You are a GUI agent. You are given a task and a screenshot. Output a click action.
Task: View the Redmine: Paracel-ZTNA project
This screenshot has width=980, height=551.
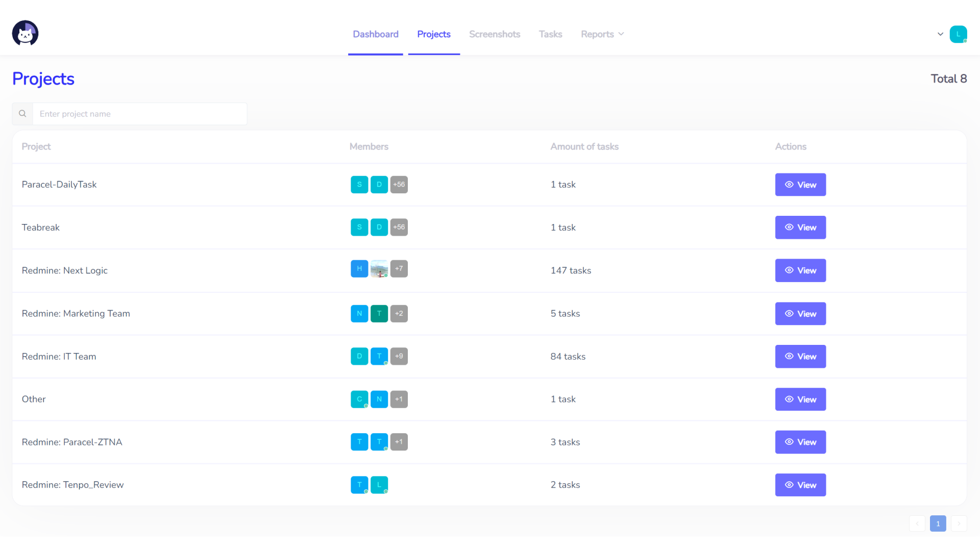click(x=800, y=442)
